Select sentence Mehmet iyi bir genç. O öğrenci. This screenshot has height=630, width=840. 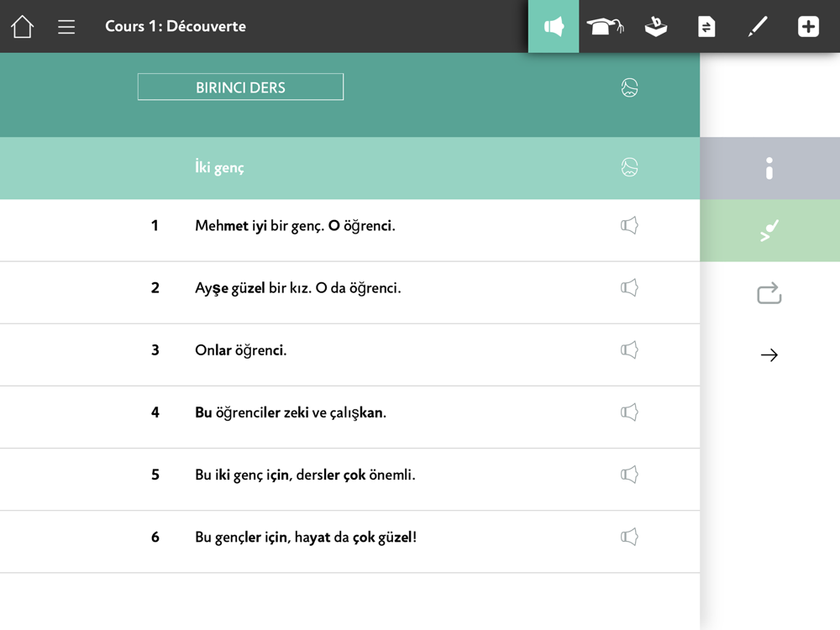click(295, 225)
